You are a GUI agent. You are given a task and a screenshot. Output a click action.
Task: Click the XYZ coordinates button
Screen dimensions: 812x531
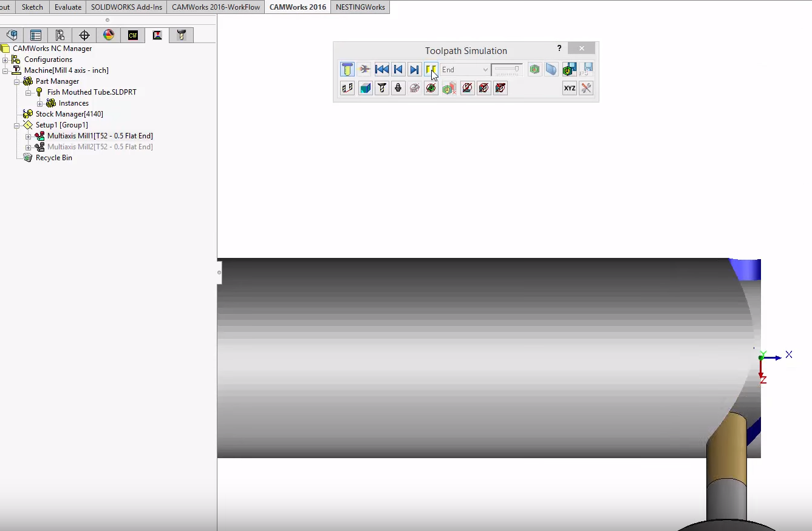[x=569, y=89]
